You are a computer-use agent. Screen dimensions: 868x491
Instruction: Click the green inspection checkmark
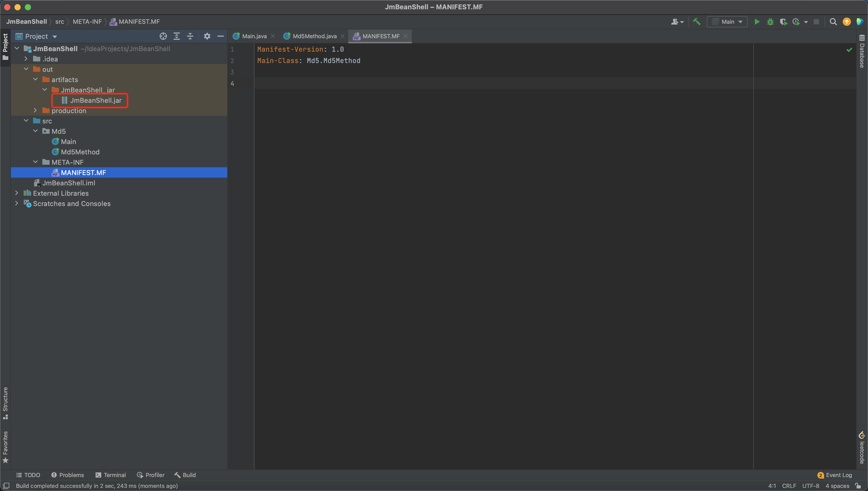(x=849, y=50)
